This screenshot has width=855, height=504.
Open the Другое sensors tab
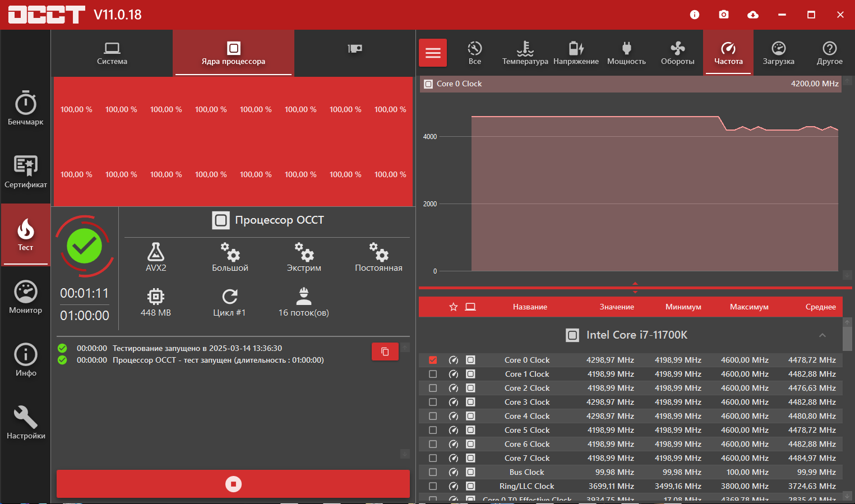coord(830,53)
